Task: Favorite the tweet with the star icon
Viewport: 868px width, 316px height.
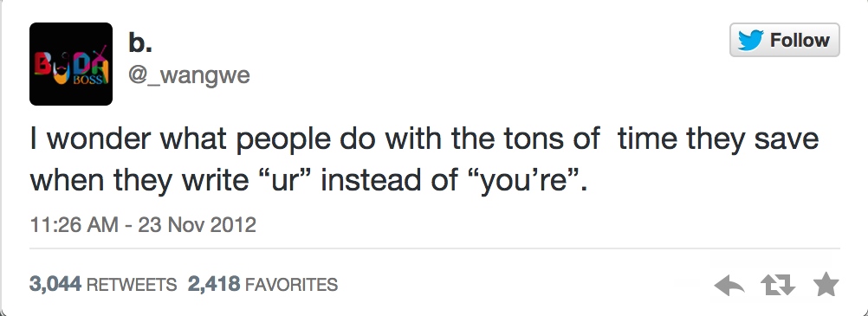Action: coord(826,285)
